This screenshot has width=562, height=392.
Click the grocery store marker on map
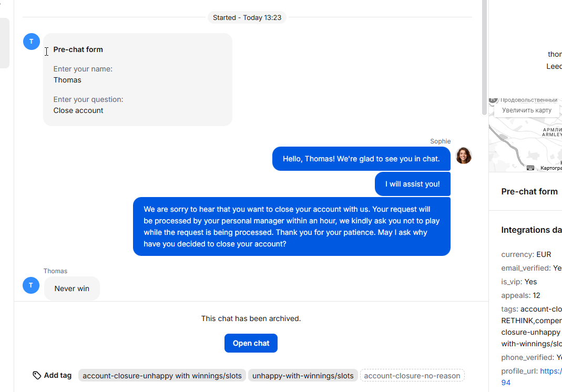pyautogui.click(x=493, y=100)
